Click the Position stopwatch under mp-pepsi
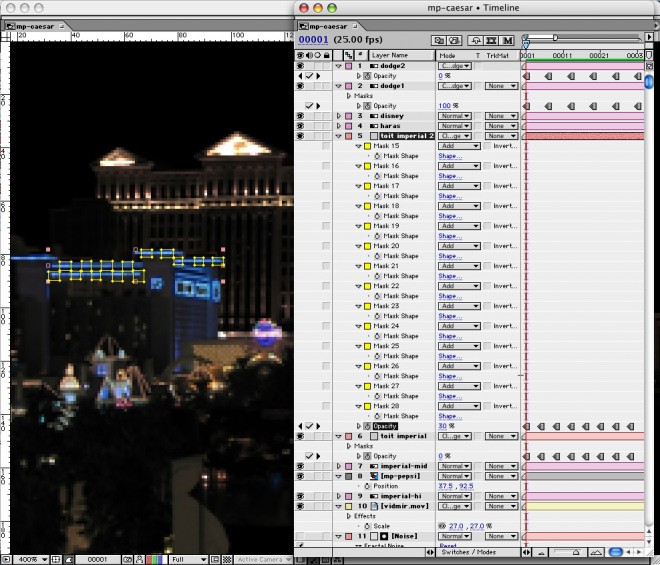The height and width of the screenshot is (565, 660). 365,487
